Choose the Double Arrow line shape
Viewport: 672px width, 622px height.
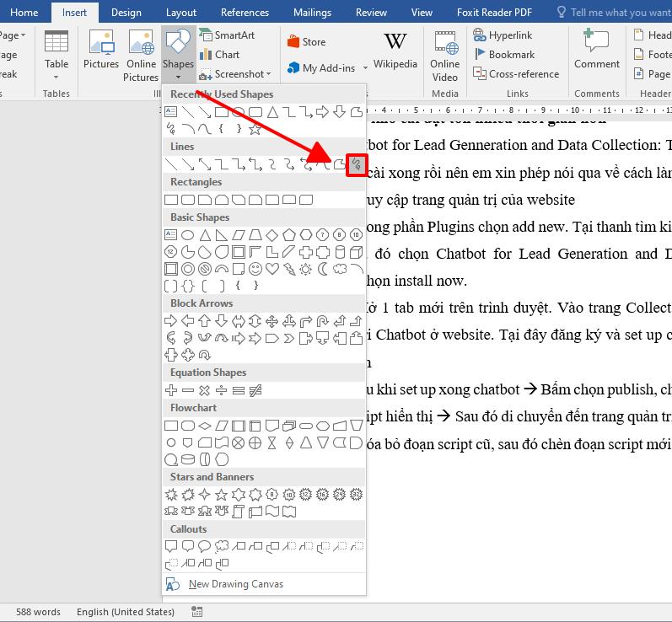pyautogui.click(x=204, y=164)
